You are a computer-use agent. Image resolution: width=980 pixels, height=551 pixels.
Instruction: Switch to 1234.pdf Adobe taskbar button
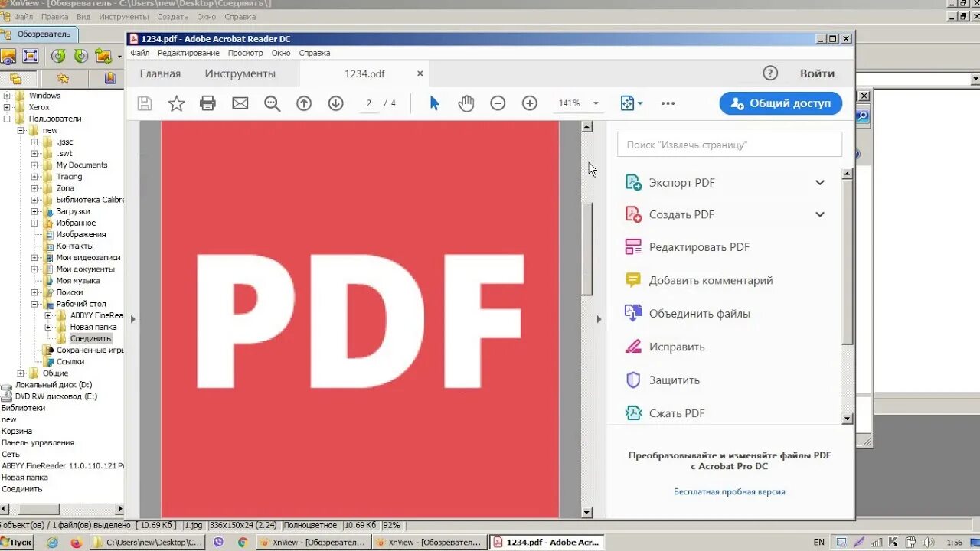click(547, 542)
